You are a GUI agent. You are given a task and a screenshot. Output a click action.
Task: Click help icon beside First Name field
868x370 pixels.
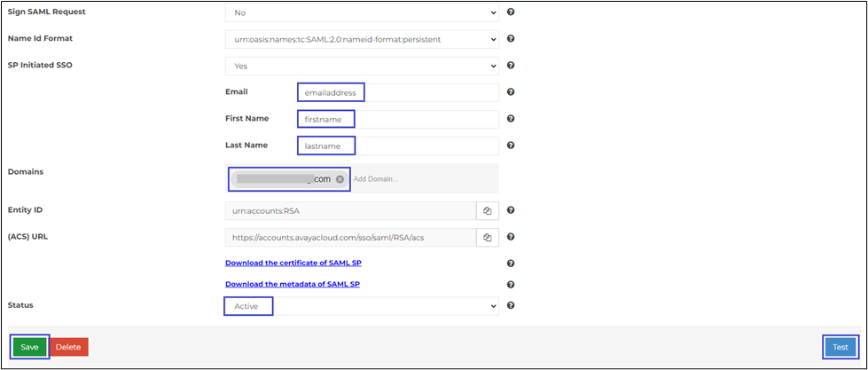coord(511,119)
